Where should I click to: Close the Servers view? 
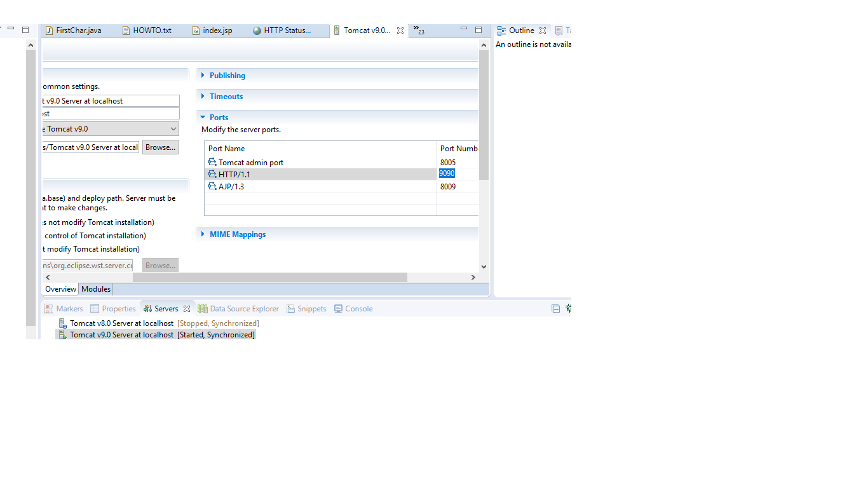pos(187,309)
